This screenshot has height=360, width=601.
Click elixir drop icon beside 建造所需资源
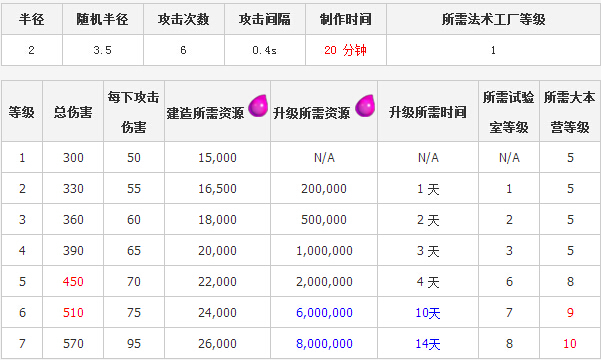tap(258, 106)
